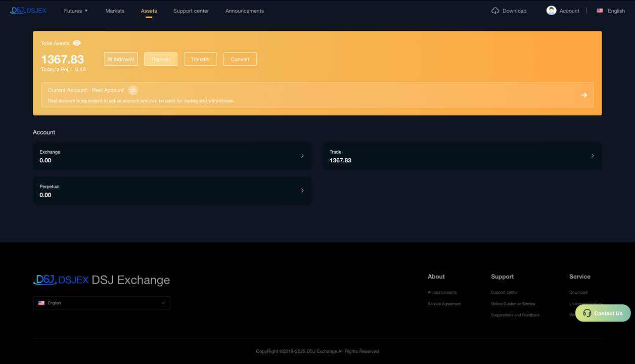Click the user avatar icon

coord(551,11)
